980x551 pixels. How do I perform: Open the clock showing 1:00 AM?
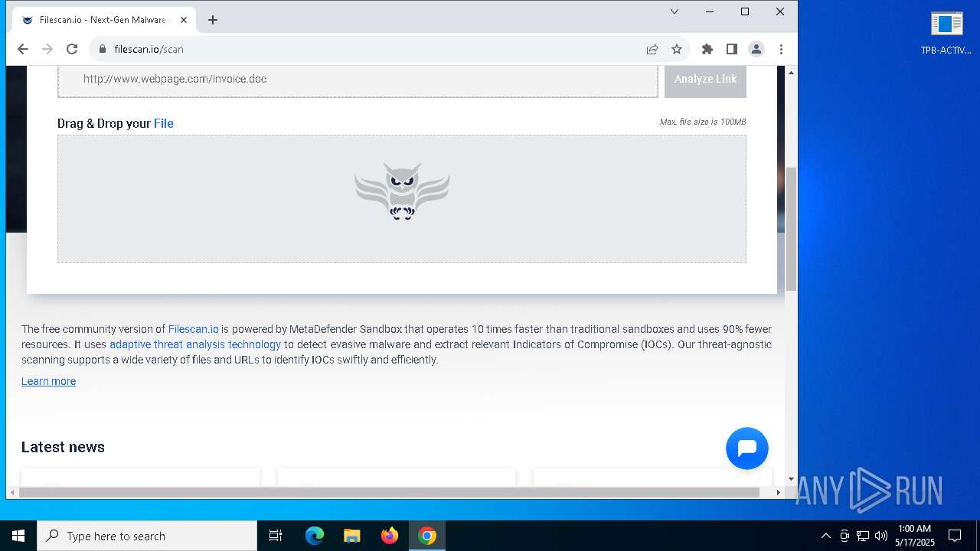pos(914,536)
